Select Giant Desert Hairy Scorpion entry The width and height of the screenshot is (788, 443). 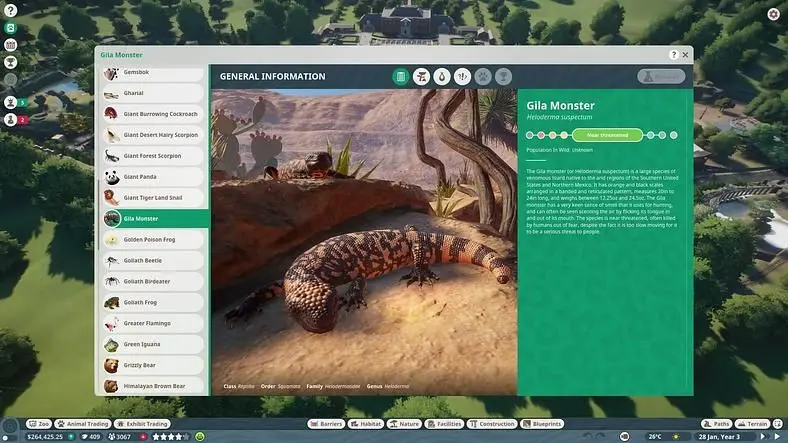tap(153, 135)
